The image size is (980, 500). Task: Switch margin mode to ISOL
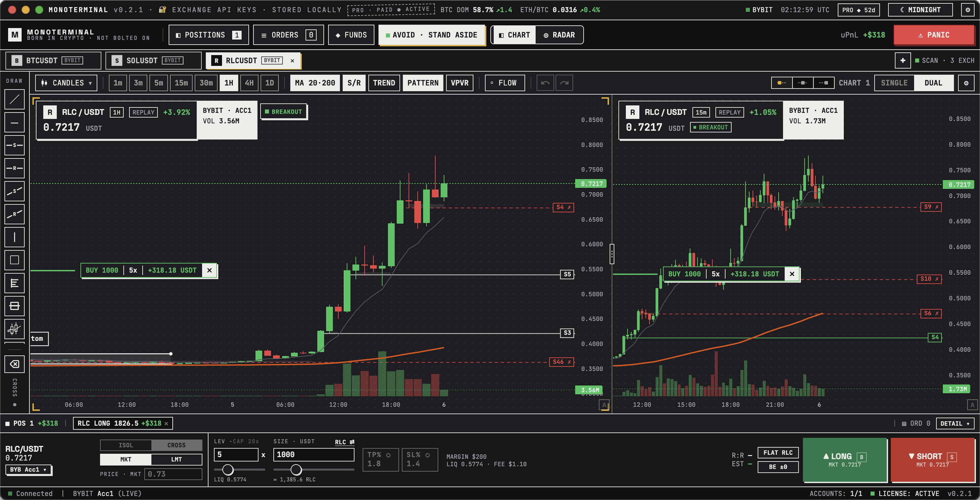(x=126, y=445)
